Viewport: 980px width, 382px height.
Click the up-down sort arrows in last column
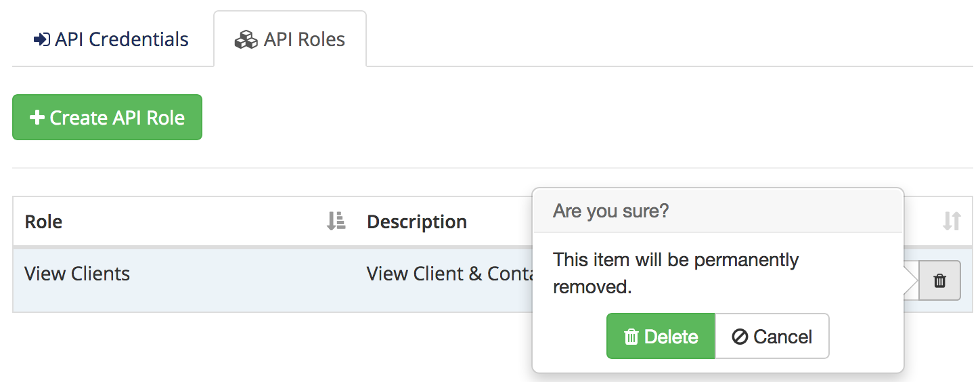(952, 221)
